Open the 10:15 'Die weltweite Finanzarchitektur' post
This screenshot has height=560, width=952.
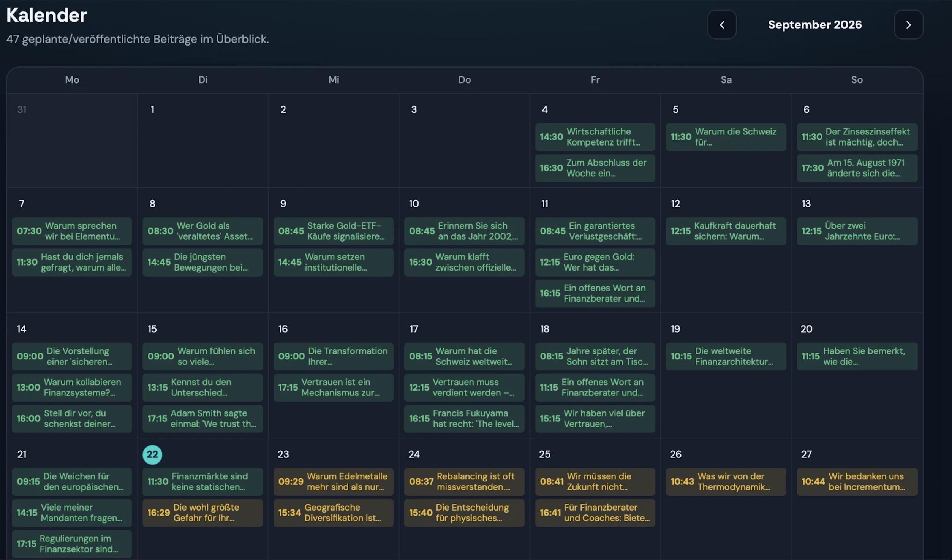tap(726, 356)
